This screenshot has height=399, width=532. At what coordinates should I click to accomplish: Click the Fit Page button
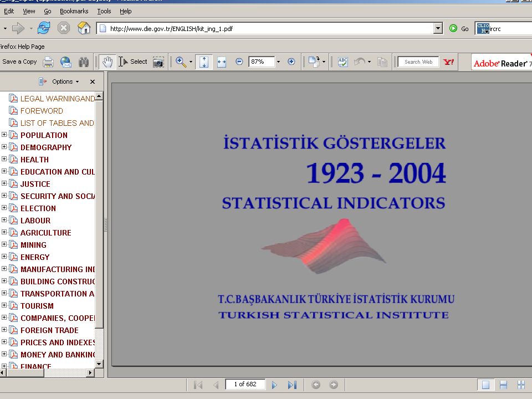203,62
